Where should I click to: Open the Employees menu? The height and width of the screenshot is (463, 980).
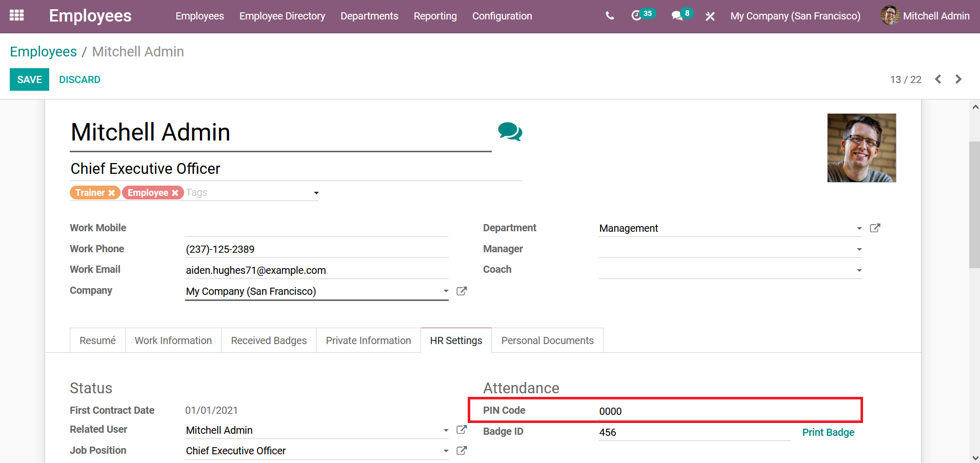pos(199,16)
